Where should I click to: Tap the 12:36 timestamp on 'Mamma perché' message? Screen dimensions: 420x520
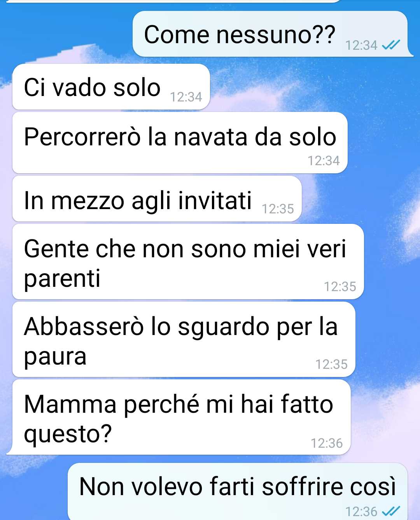327,443
